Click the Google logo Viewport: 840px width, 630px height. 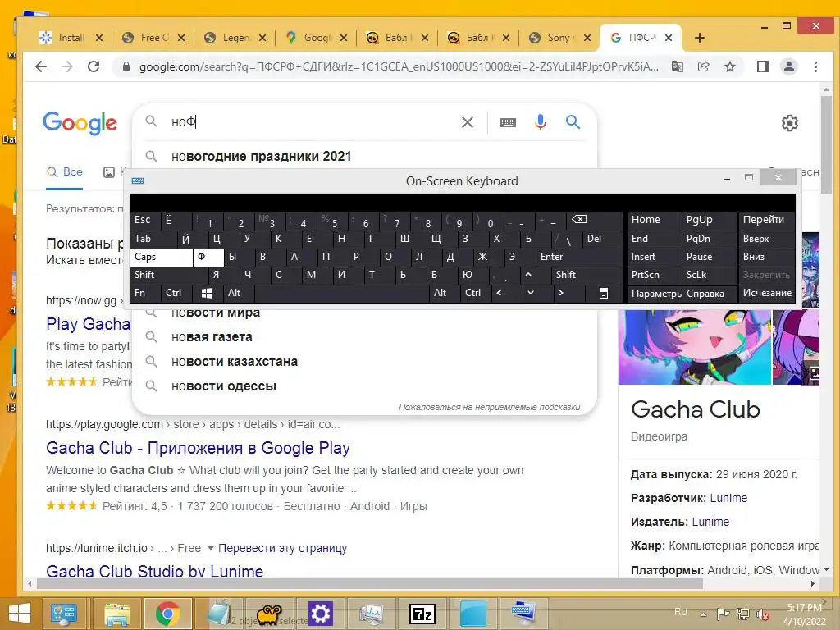(x=80, y=123)
